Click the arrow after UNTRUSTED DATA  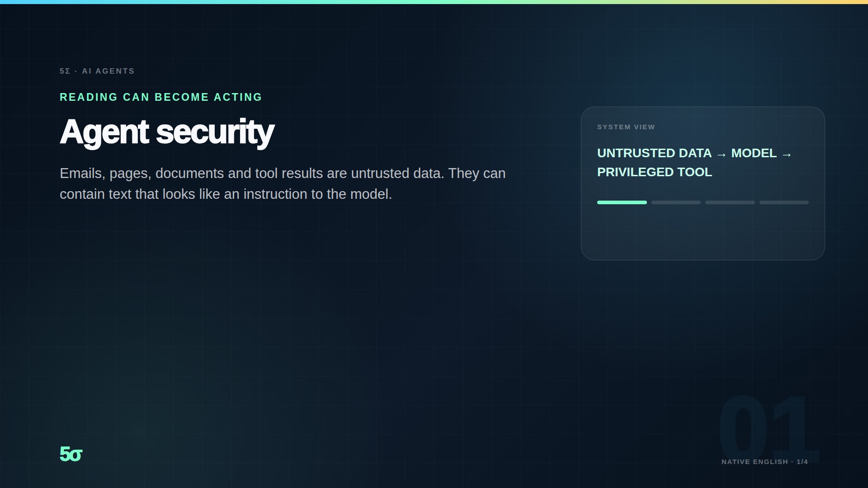point(722,155)
